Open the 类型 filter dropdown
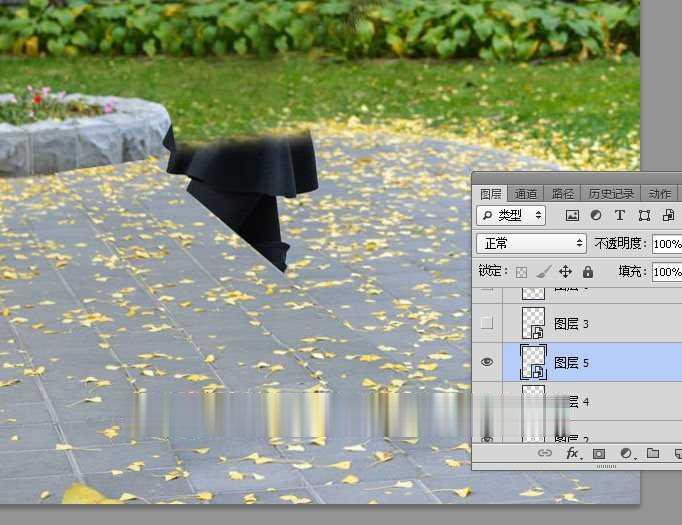 511,215
